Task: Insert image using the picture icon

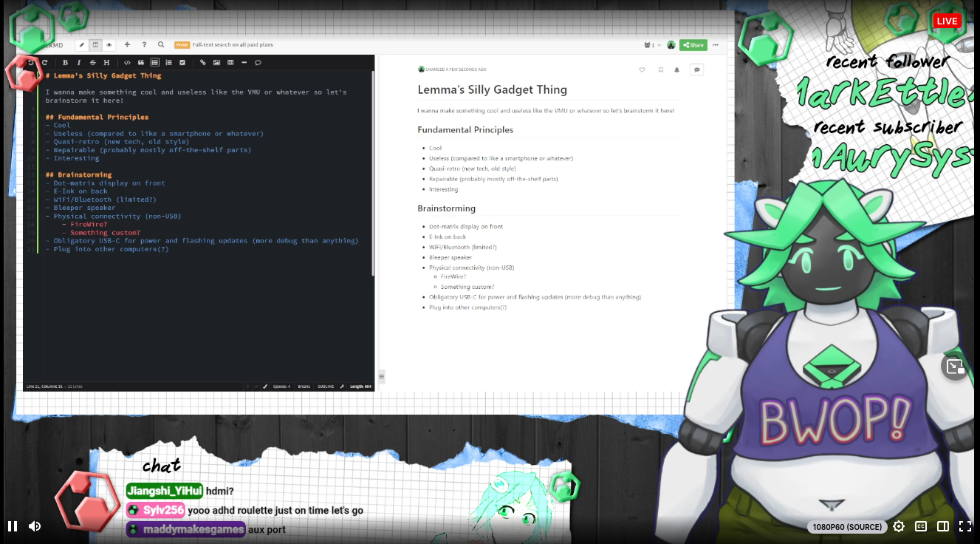Action: click(x=216, y=62)
